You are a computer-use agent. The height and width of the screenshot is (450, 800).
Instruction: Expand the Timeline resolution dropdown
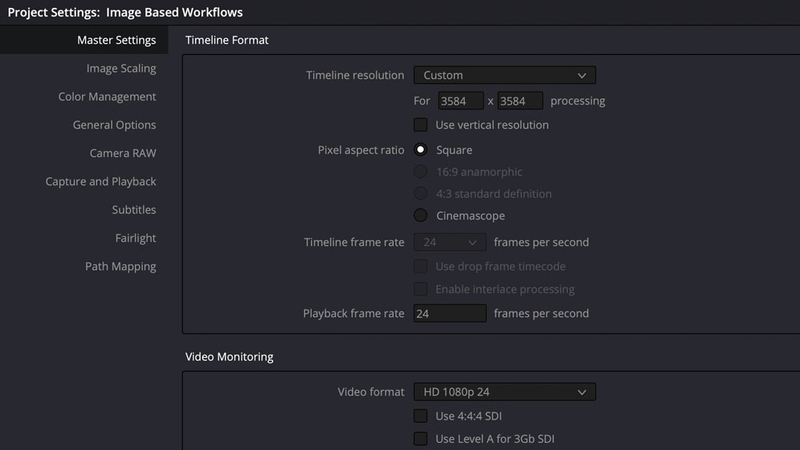click(504, 75)
